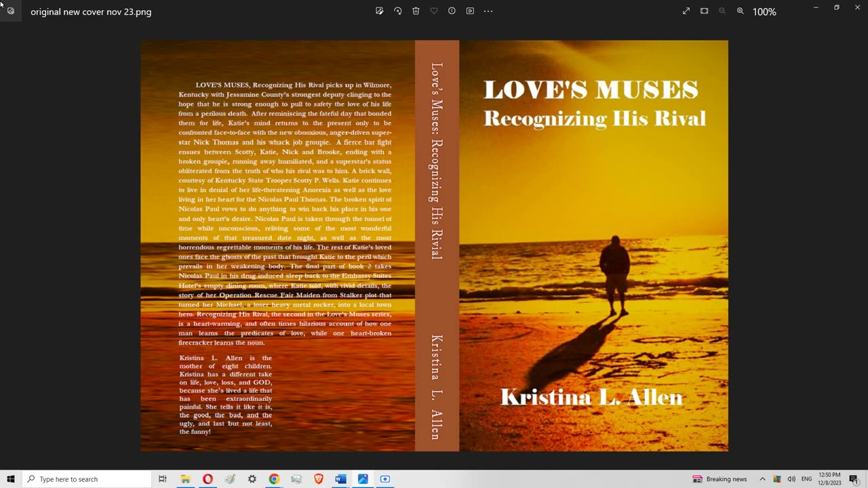Viewport: 868px width, 488px height.
Task: Zoom in with the plus magnifier
Action: pyautogui.click(x=741, y=11)
